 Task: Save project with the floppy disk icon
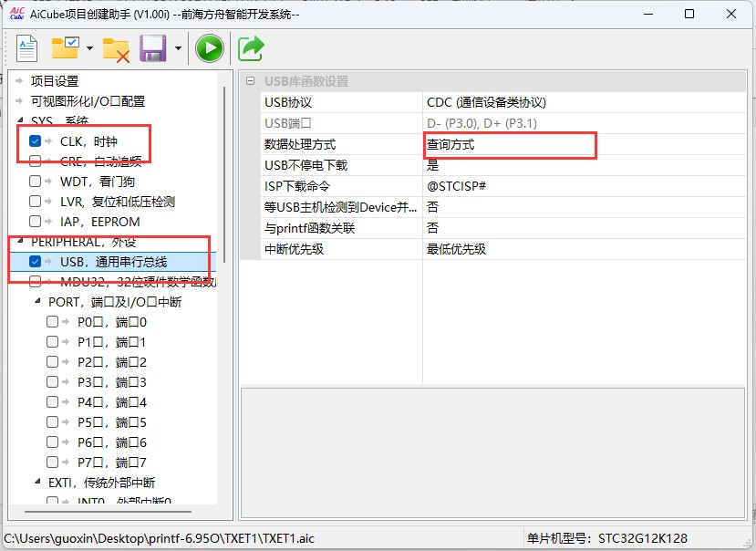[x=153, y=48]
